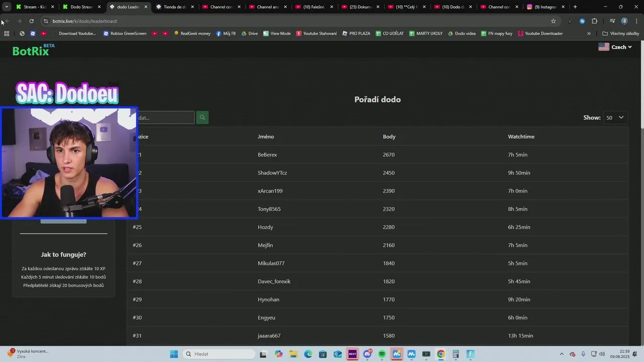Open the PRO PLAZA bookmark
This screenshot has height=362, width=644.
coord(356,34)
